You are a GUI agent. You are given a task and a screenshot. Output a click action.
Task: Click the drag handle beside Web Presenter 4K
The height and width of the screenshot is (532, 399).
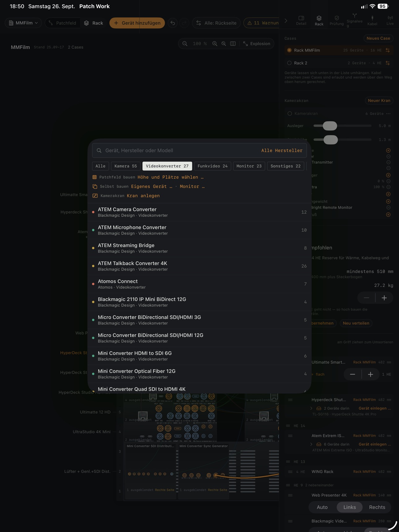point(290,495)
